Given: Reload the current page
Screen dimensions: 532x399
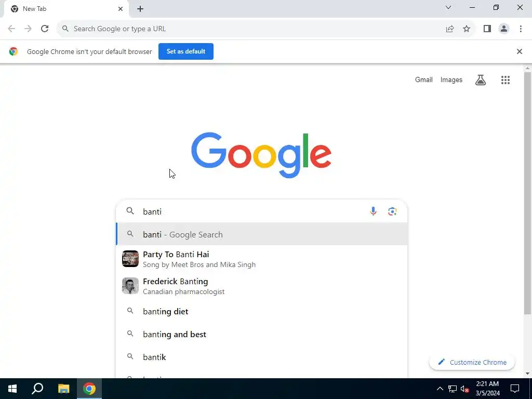Looking at the screenshot, I should (x=45, y=29).
